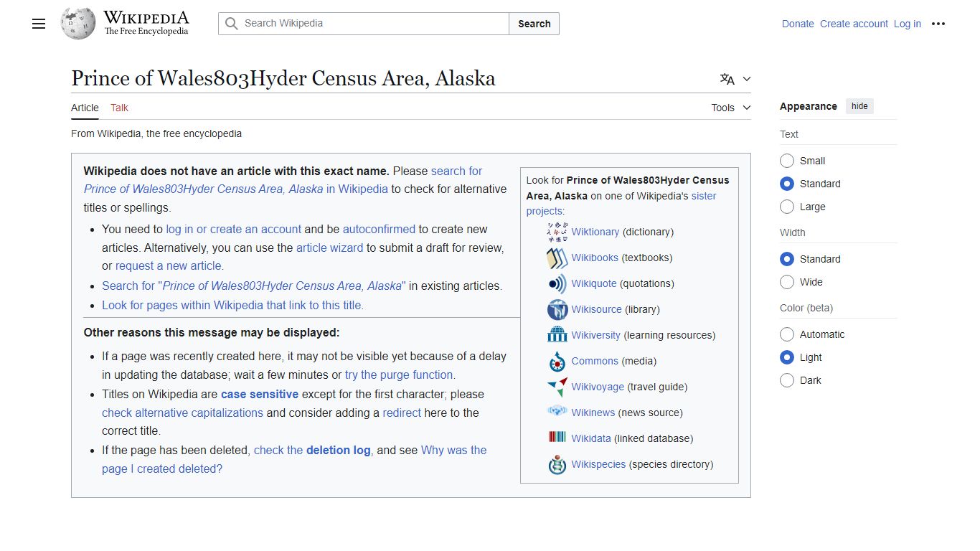980x551 pixels.
Task: Open the personal tools ellipsis menu
Action: click(x=938, y=24)
